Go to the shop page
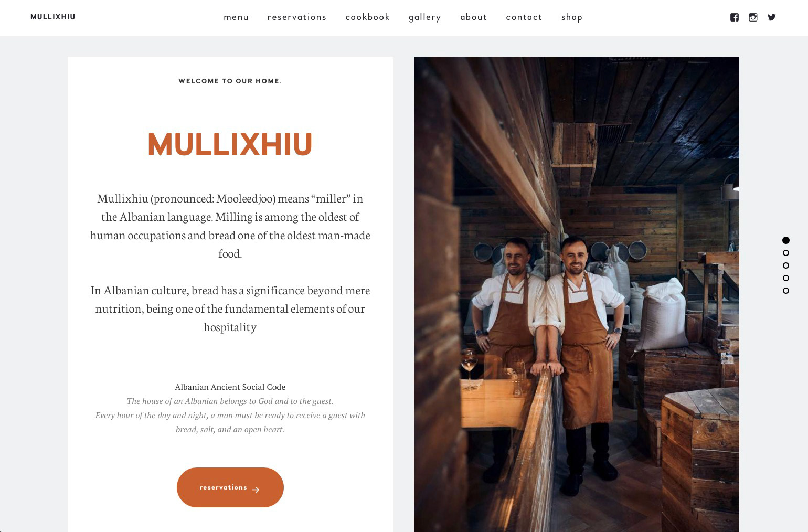The image size is (808, 532). point(572,17)
